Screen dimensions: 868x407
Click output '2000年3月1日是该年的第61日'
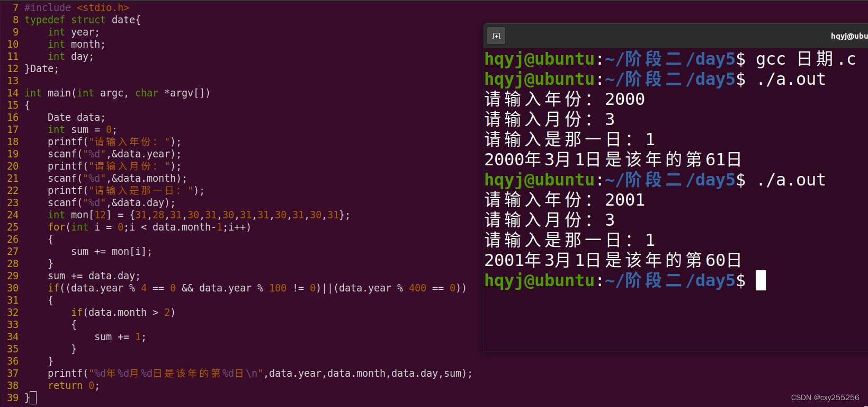(x=613, y=160)
